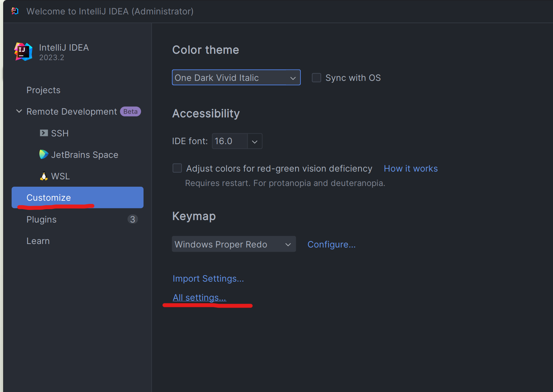Viewport: 553px width, 392px height.
Task: Open the Plugins section
Action: [42, 219]
